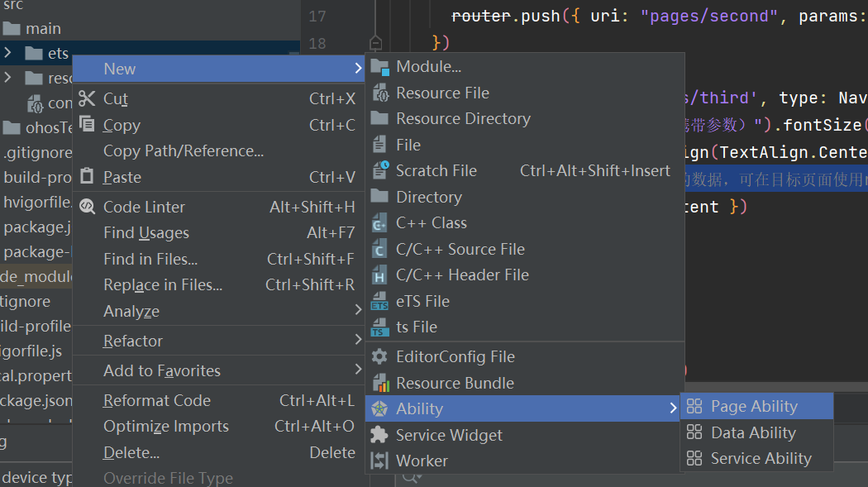Select Delete... menu entry

[x=218, y=452]
